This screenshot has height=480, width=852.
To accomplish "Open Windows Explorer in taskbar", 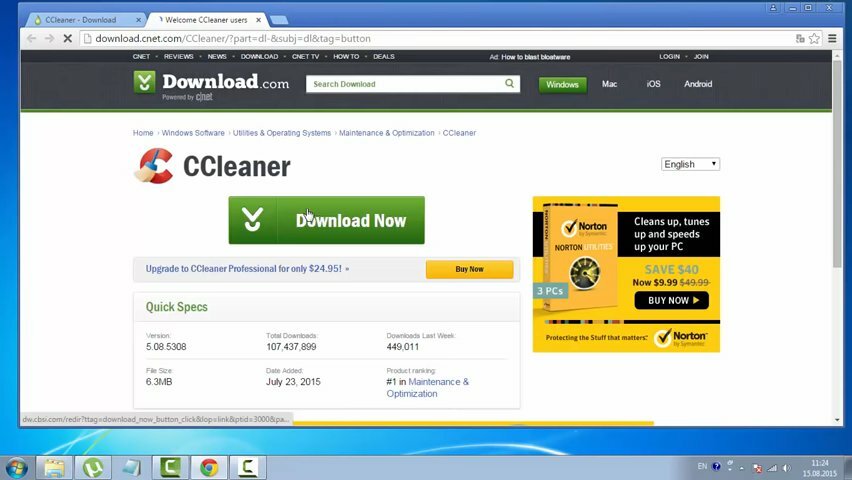I will (54, 467).
